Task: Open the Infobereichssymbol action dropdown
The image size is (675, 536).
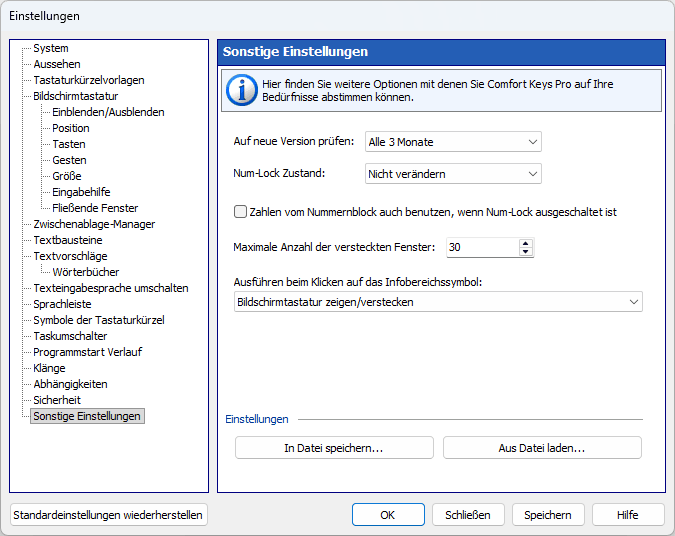Action: pyautogui.click(x=438, y=302)
